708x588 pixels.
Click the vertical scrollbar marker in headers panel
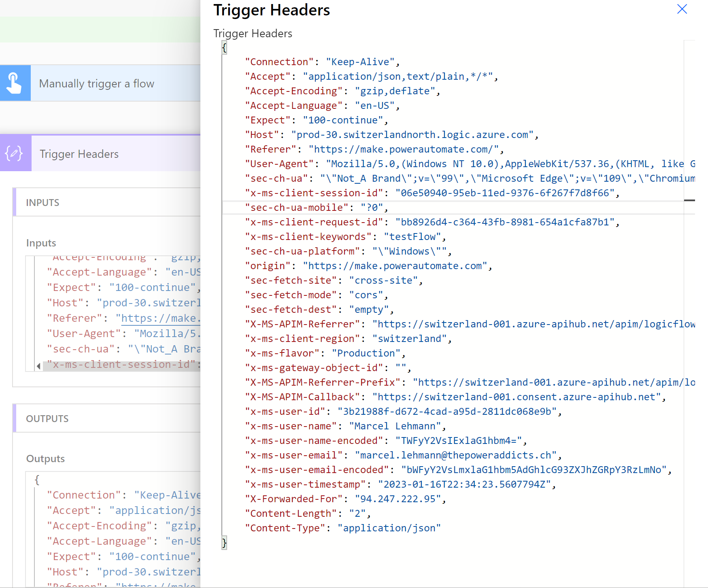tap(689, 200)
